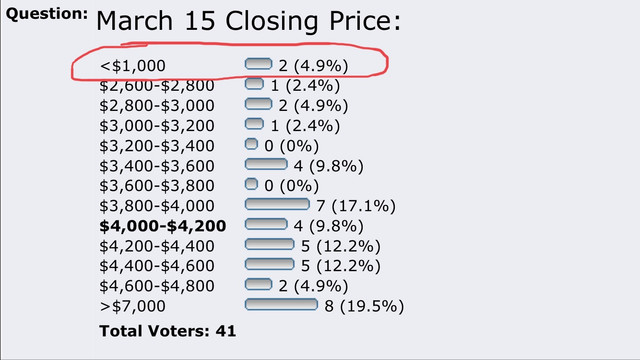Click the bar beside $3,400-$3,600
Screen dimensions: 640x360
[x=266, y=164]
